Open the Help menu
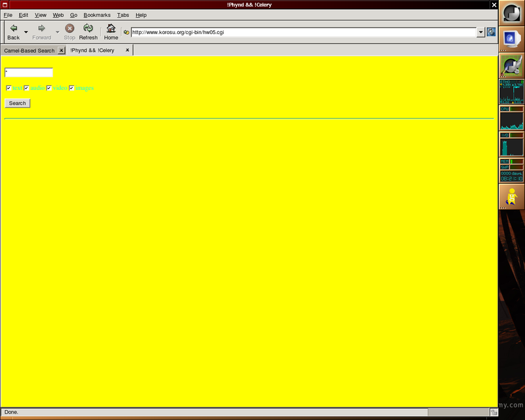This screenshot has height=420, width=525. click(141, 15)
